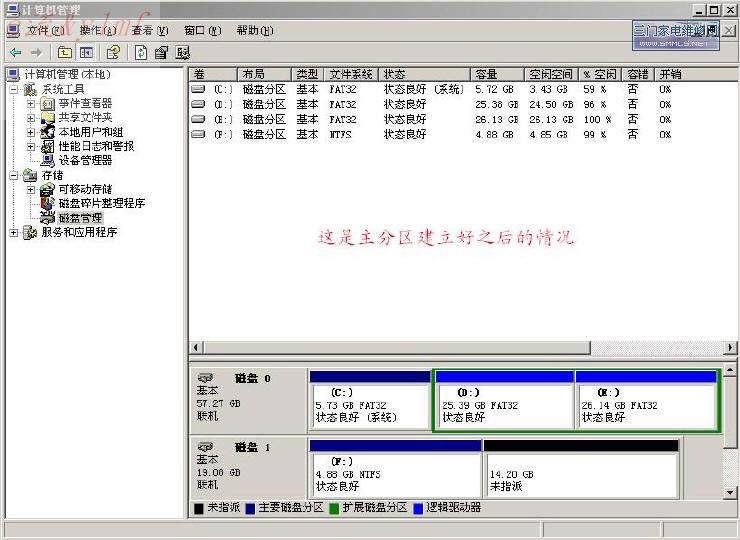
Task: Collapse the 存储 tree node
Action: coord(13,175)
